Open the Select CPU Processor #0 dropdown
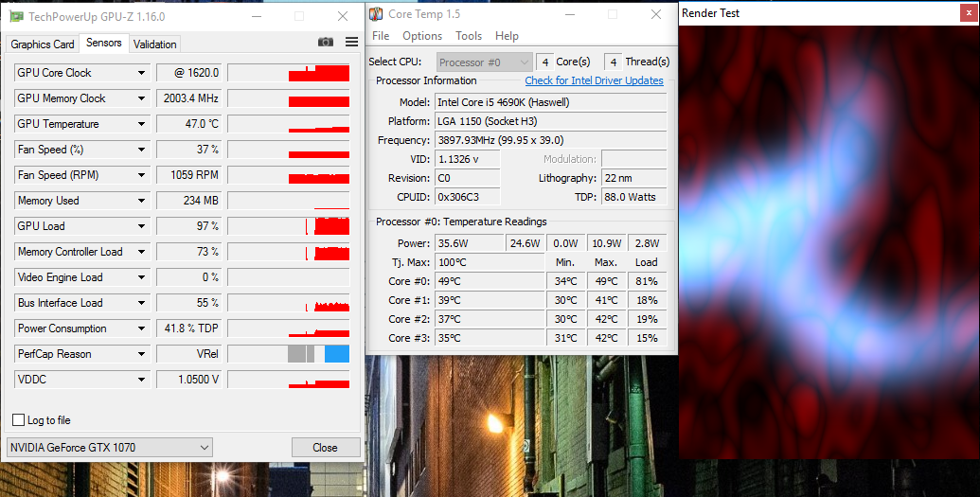This screenshot has width=980, height=497. point(484,62)
